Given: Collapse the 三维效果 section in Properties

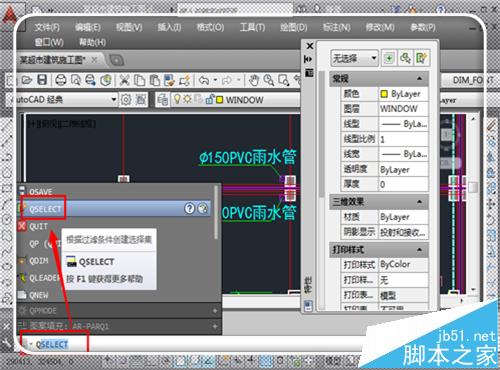Looking at the screenshot, I should click(419, 202).
